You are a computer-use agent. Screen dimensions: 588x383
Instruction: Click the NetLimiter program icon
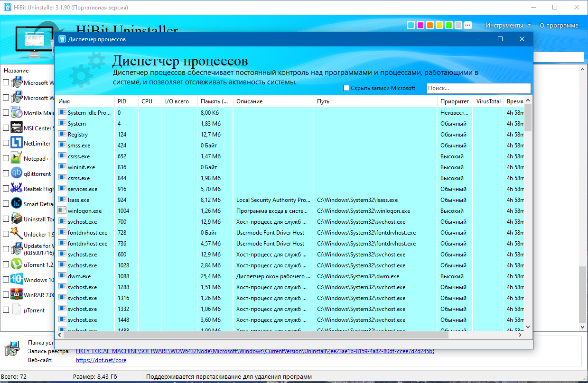[17, 143]
